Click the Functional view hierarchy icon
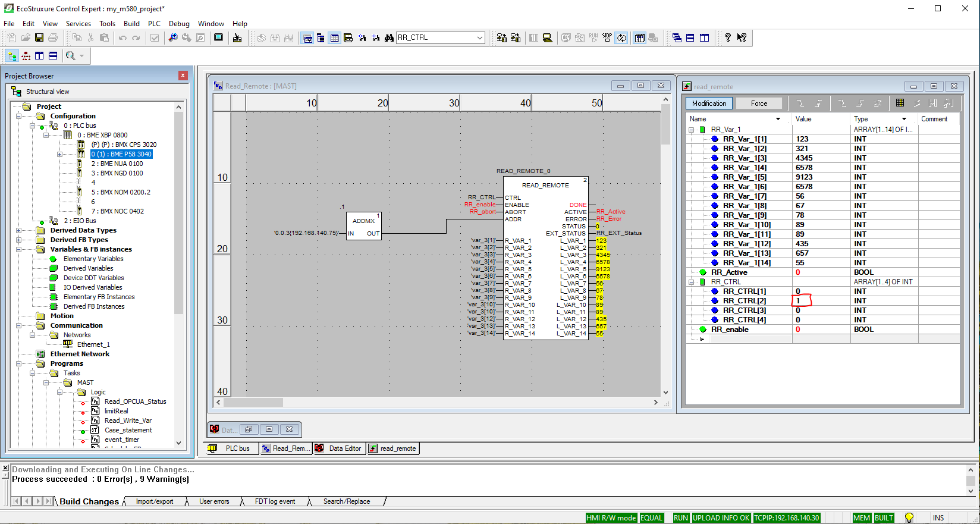The height and width of the screenshot is (524, 980). tap(26, 56)
